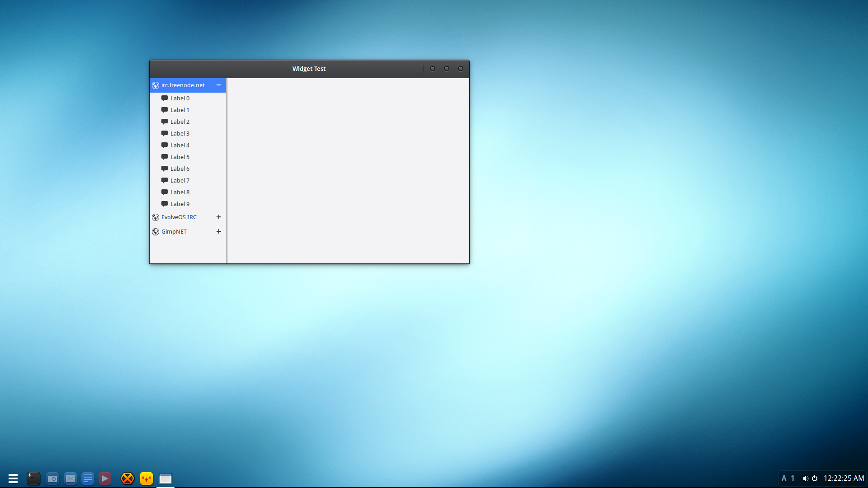Open the Label 7 channel

point(188,180)
